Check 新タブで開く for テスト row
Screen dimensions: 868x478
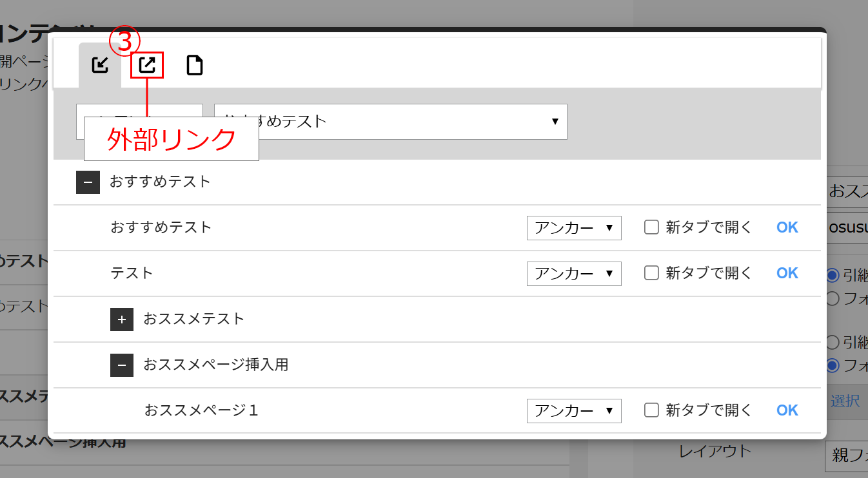[651, 273]
